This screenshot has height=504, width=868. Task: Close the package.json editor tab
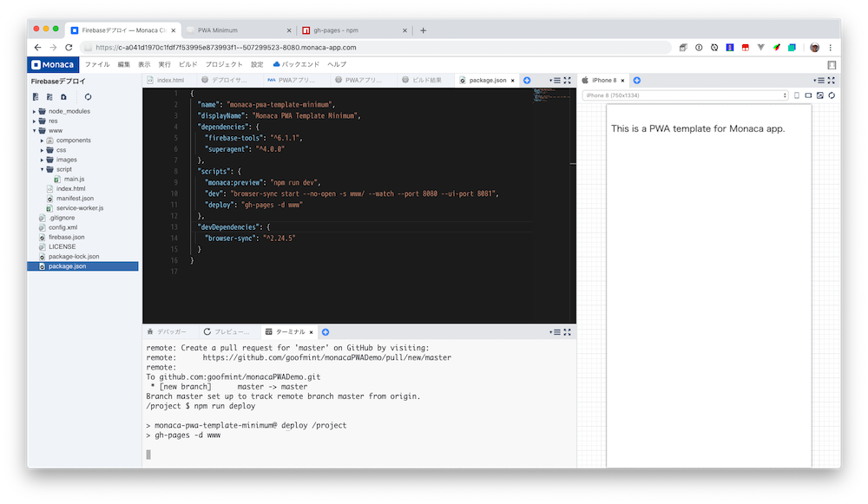513,81
